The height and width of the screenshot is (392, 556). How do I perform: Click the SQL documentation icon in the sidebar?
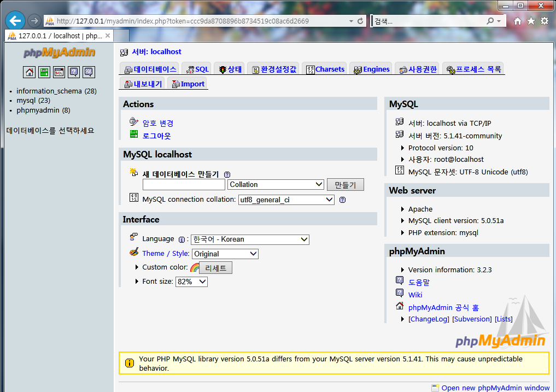[89, 72]
